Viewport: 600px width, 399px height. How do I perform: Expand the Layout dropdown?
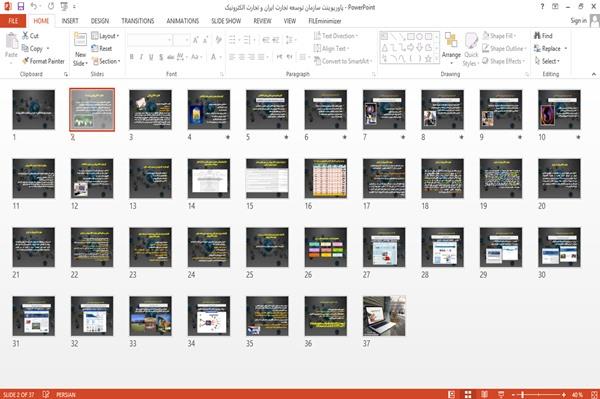105,36
